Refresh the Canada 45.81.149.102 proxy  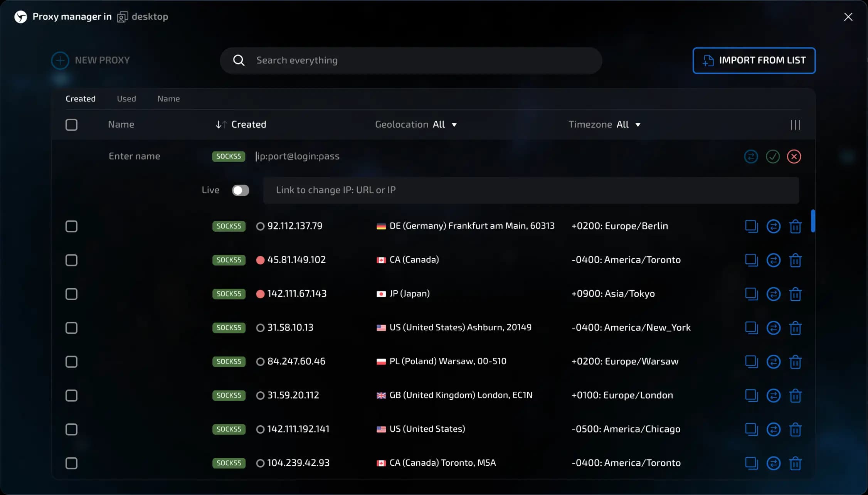[x=774, y=260]
